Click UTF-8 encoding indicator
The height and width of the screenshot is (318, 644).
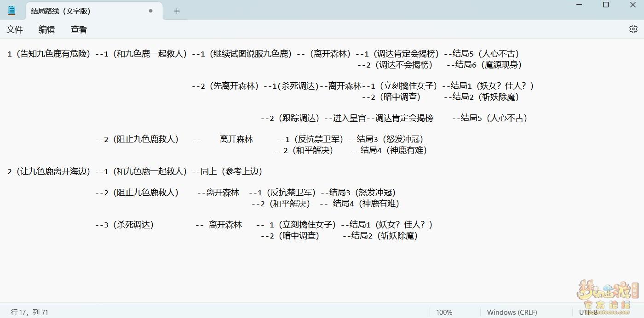pyautogui.click(x=588, y=312)
